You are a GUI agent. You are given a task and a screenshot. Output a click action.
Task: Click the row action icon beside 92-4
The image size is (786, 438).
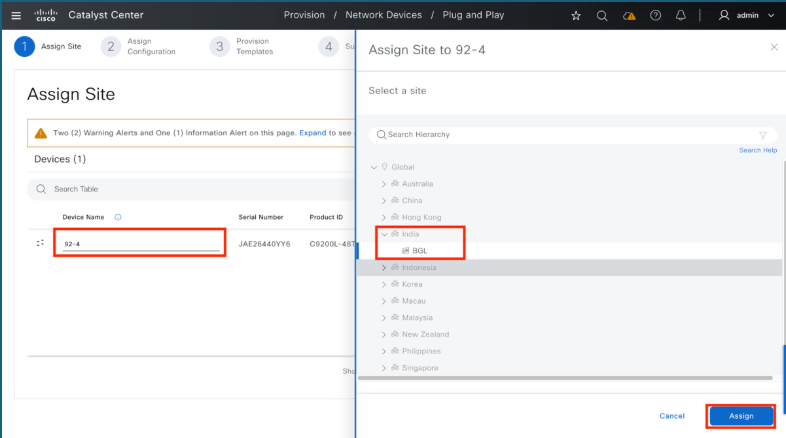(x=40, y=243)
